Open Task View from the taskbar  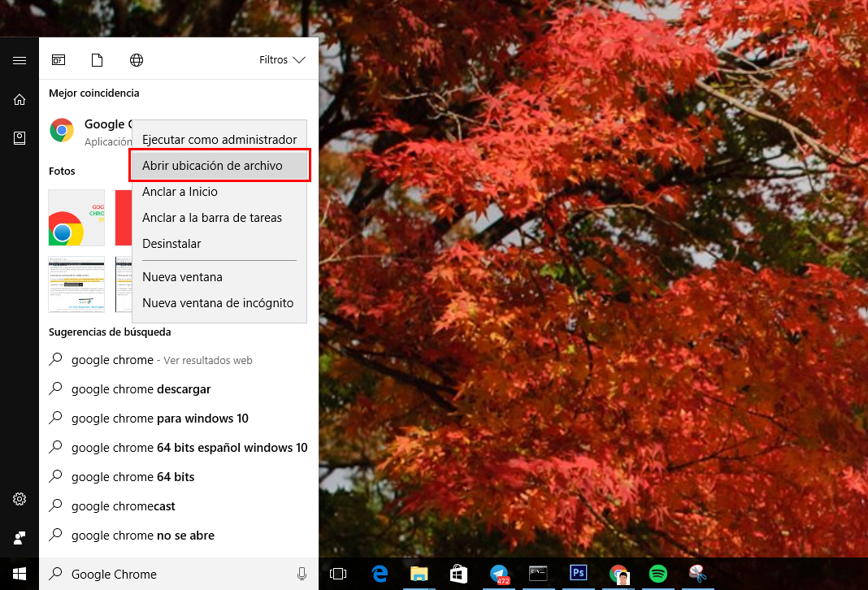point(337,573)
